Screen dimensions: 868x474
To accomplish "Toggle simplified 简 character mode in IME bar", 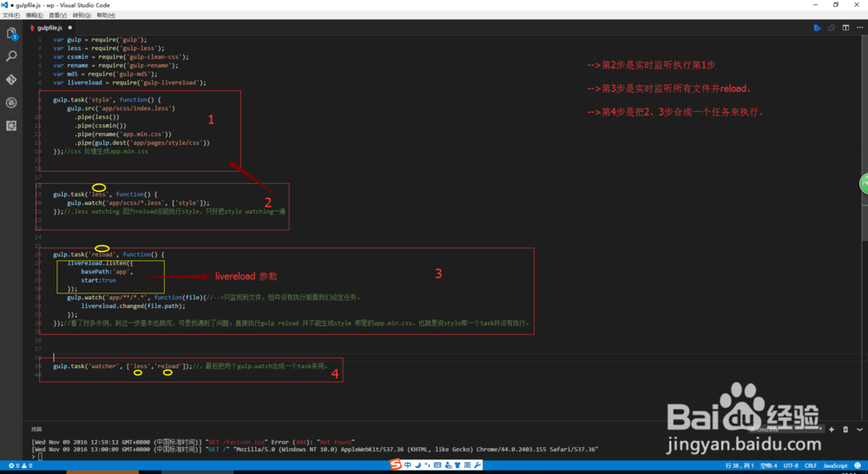I will pos(467,465).
